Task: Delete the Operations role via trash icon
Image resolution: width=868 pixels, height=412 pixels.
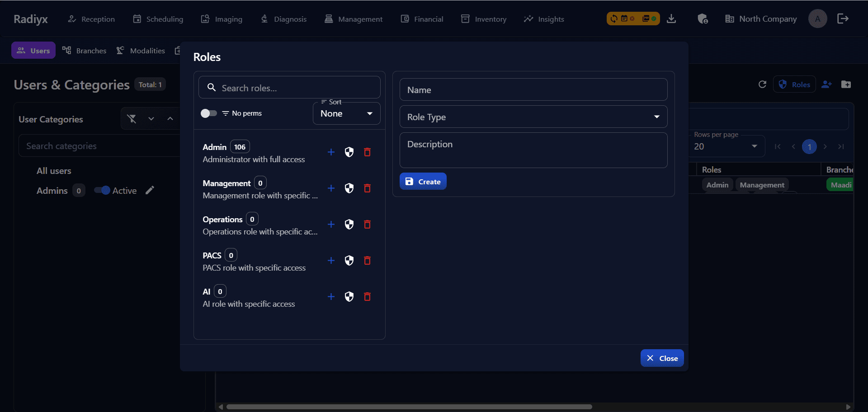Action: tap(367, 225)
